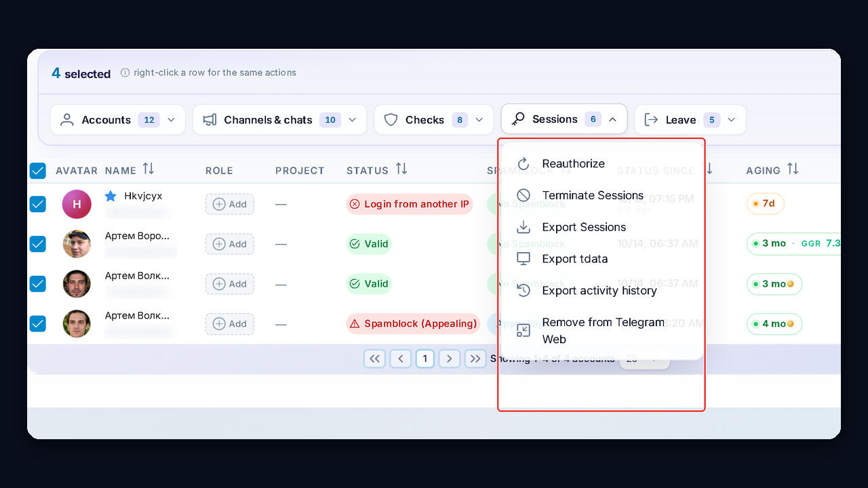868x488 pixels.
Task: Click the Role column header
Action: 219,171
